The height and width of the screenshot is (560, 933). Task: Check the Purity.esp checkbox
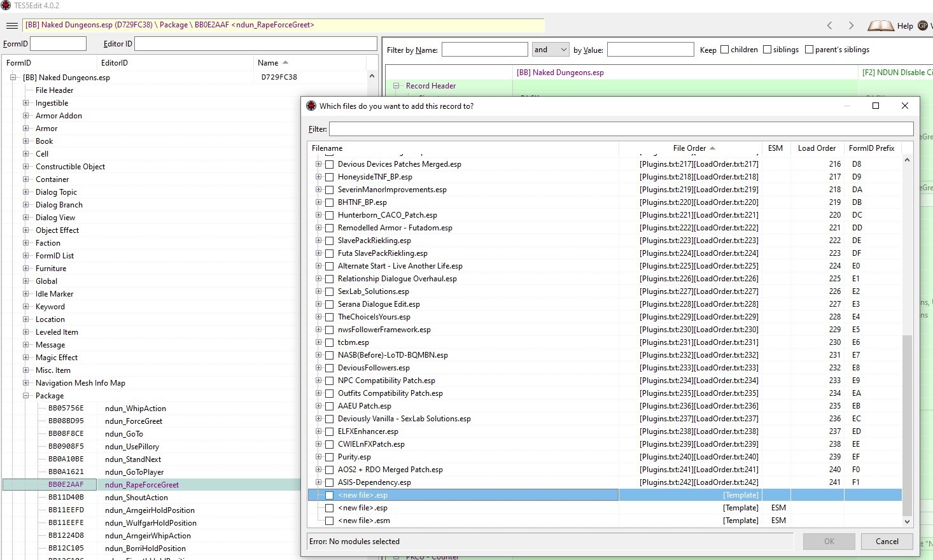pyautogui.click(x=329, y=457)
